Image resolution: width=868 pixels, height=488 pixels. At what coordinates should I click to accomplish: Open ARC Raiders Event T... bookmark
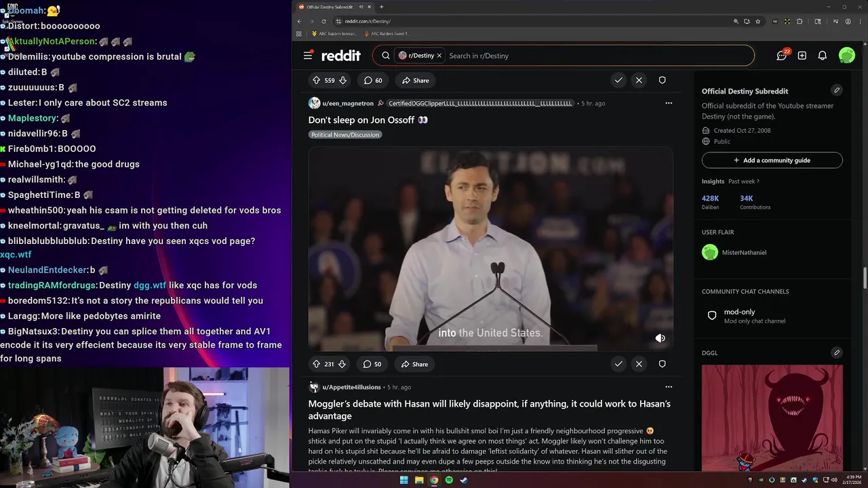387,33
